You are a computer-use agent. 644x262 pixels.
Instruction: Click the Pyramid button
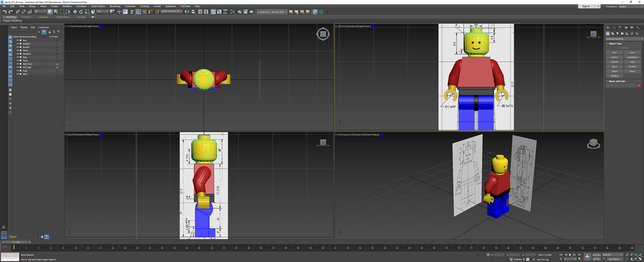632,67
